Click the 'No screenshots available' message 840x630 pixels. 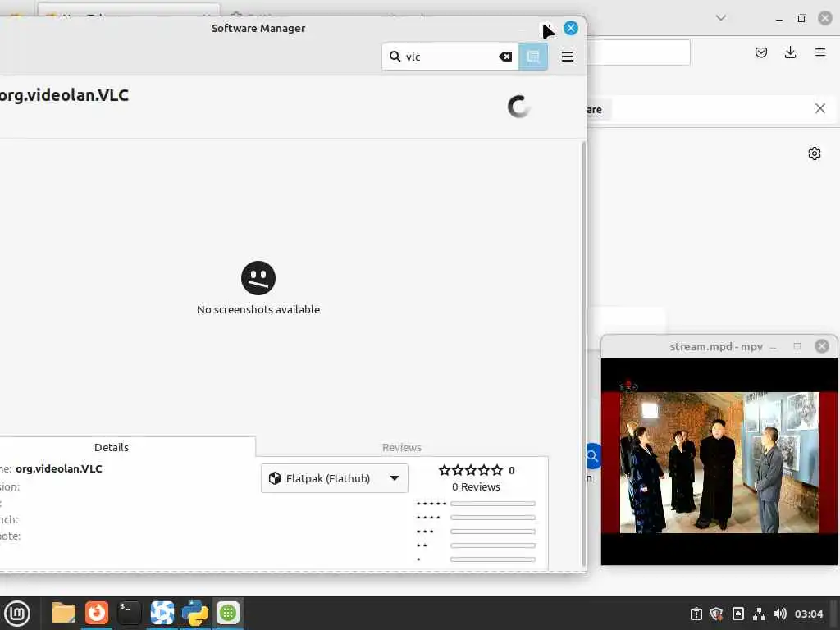tap(258, 309)
